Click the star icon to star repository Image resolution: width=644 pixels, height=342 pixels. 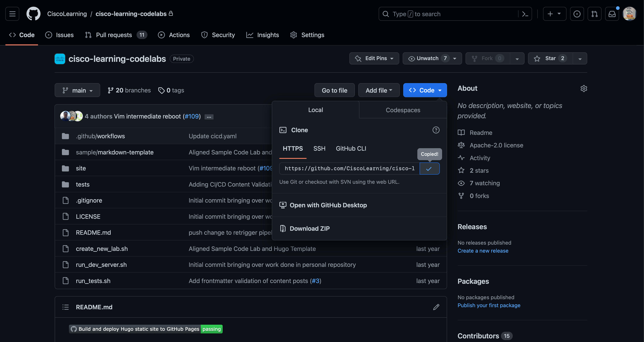(x=538, y=58)
